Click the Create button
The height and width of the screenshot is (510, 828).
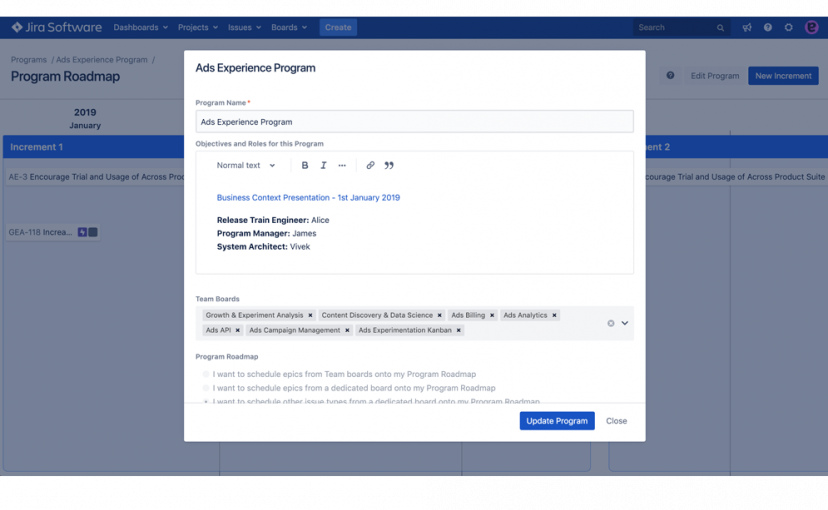(x=338, y=27)
